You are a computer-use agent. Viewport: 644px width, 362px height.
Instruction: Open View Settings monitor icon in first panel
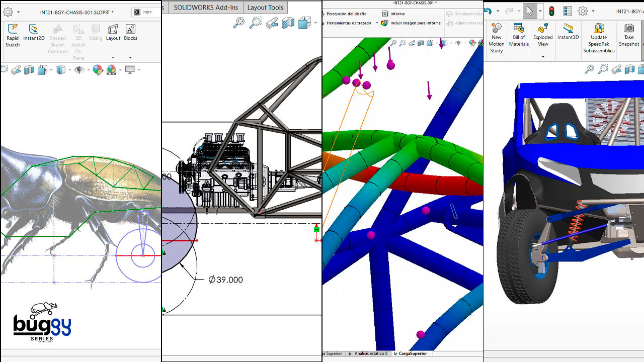(130, 70)
